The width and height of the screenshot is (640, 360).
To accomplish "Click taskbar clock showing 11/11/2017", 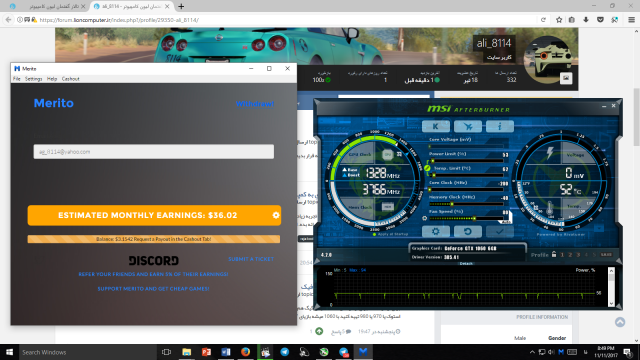I will [x=605, y=352].
